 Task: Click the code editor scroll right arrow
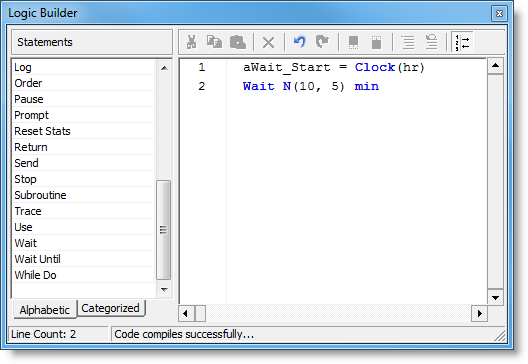click(480, 314)
